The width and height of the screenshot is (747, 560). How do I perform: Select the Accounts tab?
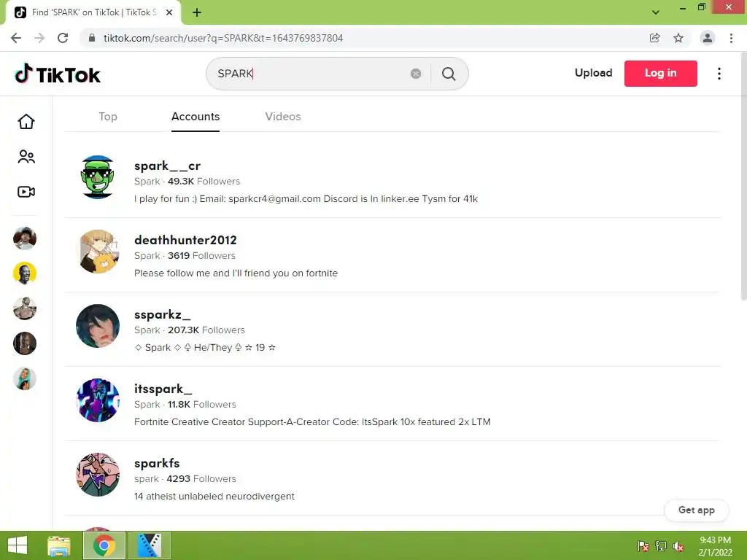(x=196, y=117)
